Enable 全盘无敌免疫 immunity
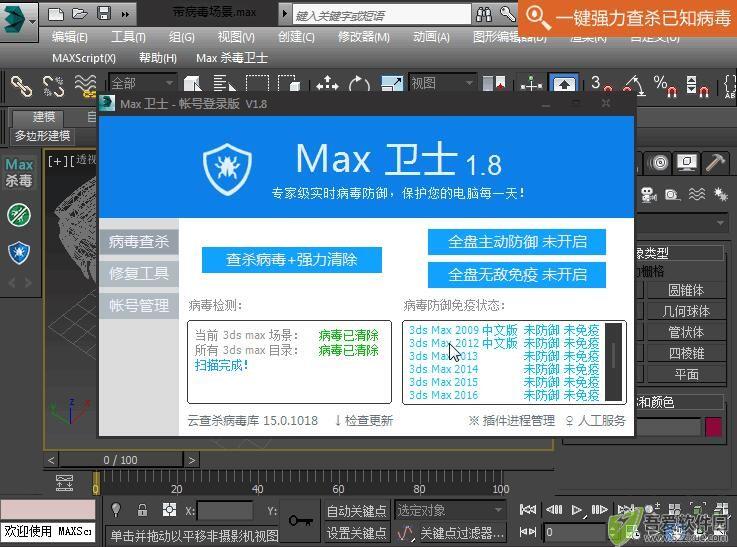The height and width of the screenshot is (547, 737). pos(517,274)
